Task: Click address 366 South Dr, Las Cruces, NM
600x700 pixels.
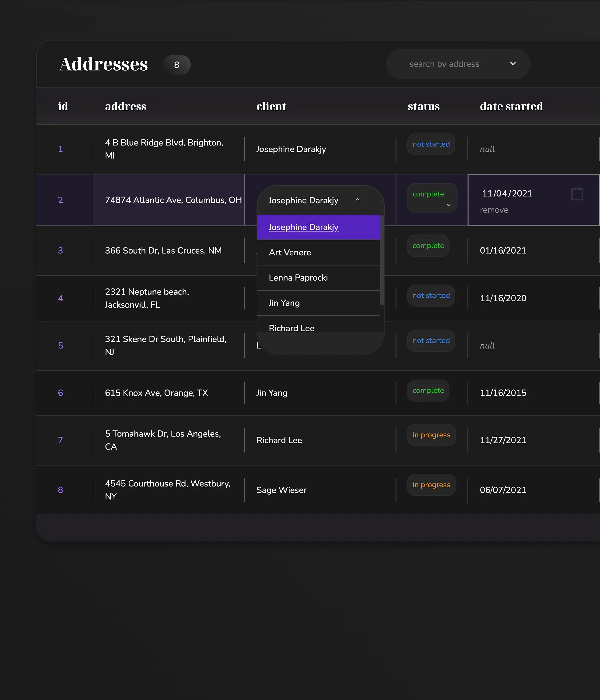Action: click(x=163, y=251)
